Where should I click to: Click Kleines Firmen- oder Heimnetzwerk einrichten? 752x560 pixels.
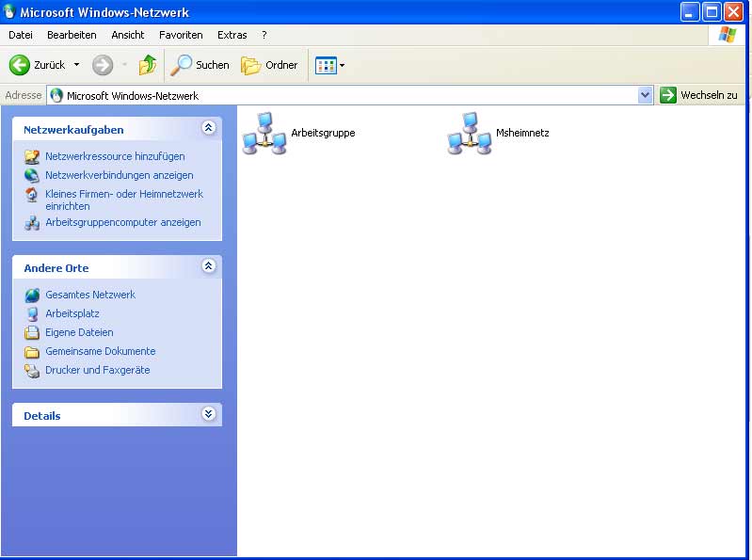(124, 200)
